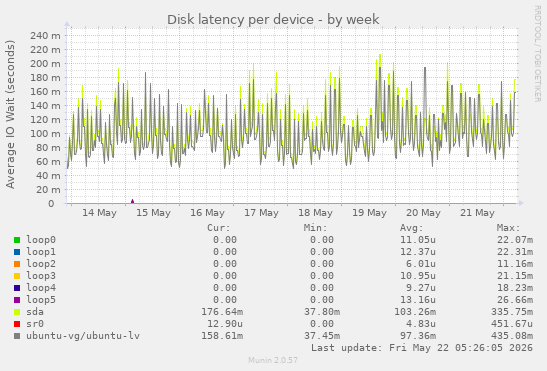Select the 'sr0' legend label
This screenshot has width=547, height=371.
[35, 324]
